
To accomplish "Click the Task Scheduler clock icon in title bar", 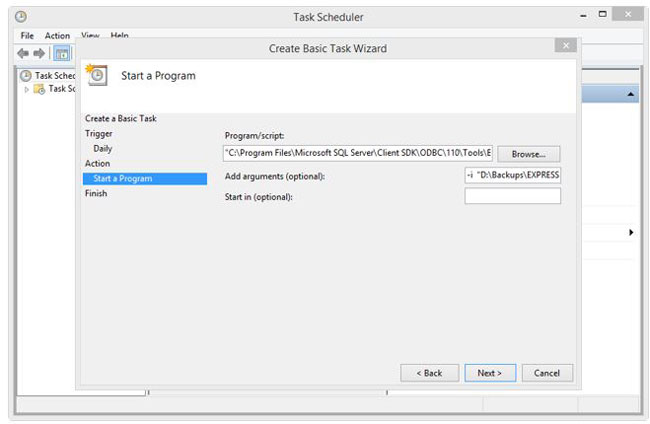I will click(21, 17).
